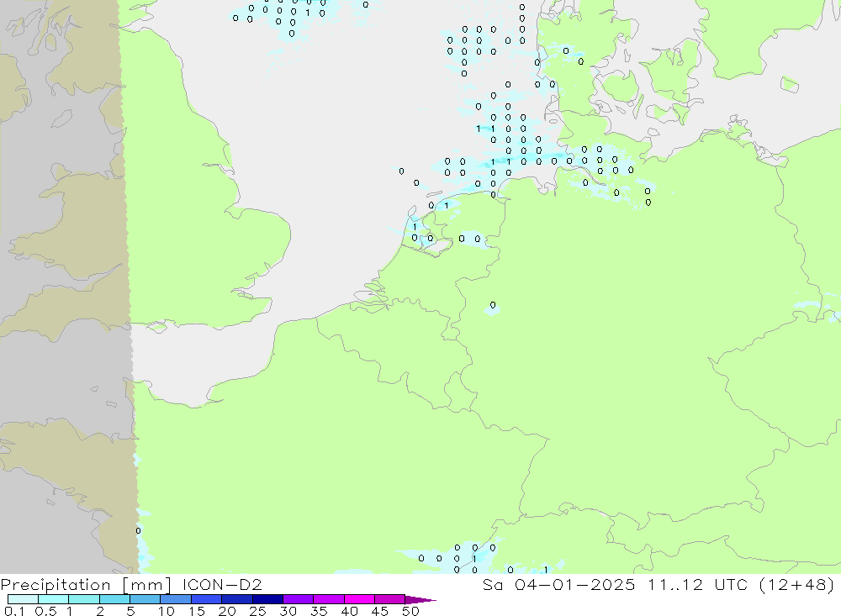Click the above-50 arrow tip of the legend
The height and width of the screenshot is (616, 841).
click(420, 600)
